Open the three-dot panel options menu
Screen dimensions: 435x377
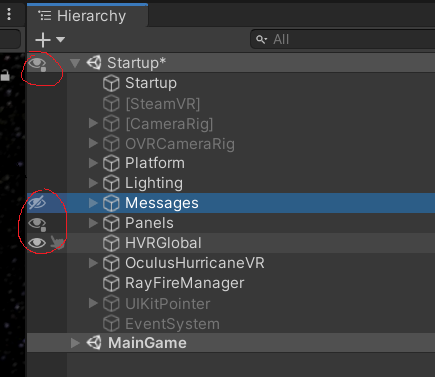[x=9, y=14]
